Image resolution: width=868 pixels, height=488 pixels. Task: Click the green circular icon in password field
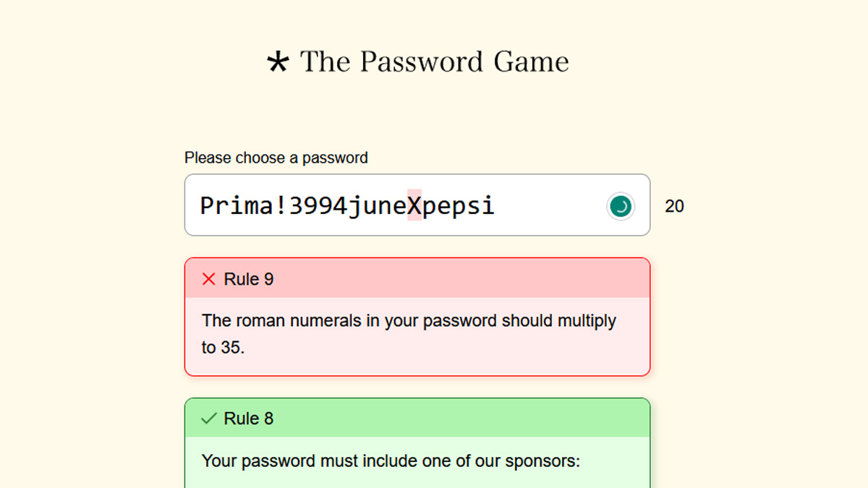[620, 206]
